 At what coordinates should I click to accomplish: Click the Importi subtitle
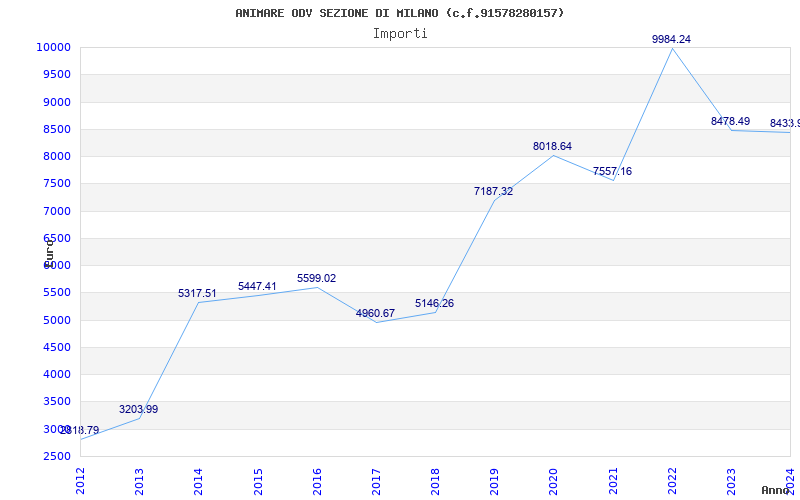click(400, 34)
